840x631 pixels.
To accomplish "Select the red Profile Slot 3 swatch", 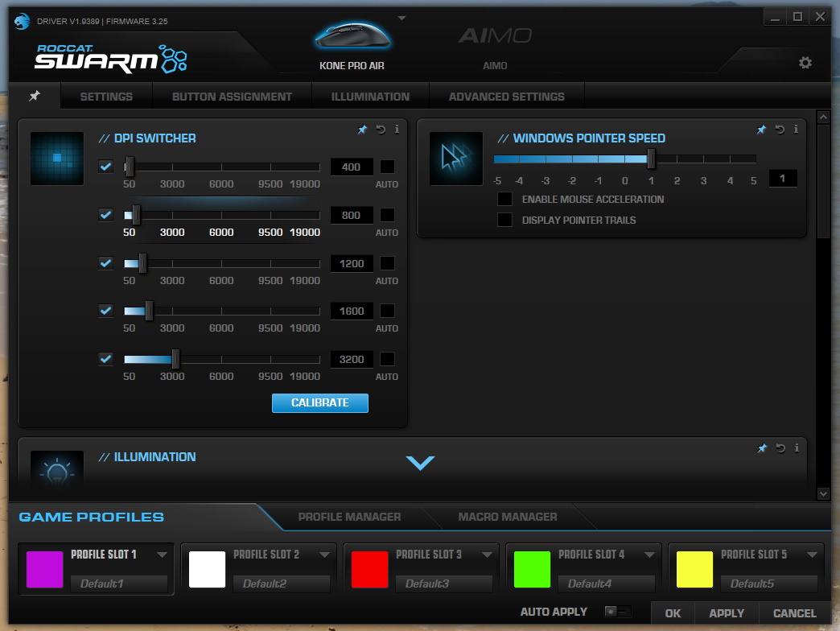I will pyautogui.click(x=369, y=569).
